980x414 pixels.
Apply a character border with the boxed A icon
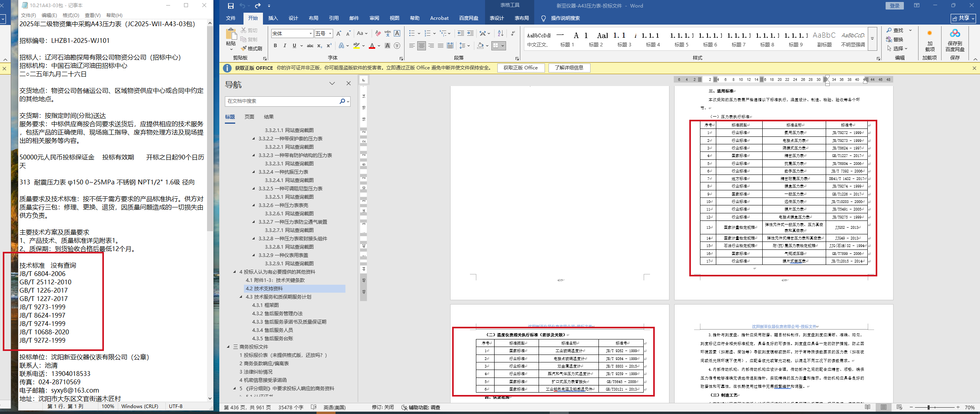point(397,34)
